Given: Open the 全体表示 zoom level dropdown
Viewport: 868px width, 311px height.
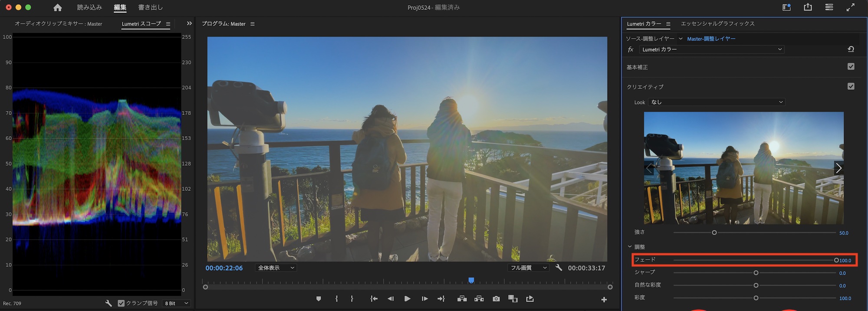Looking at the screenshot, I should (x=276, y=268).
